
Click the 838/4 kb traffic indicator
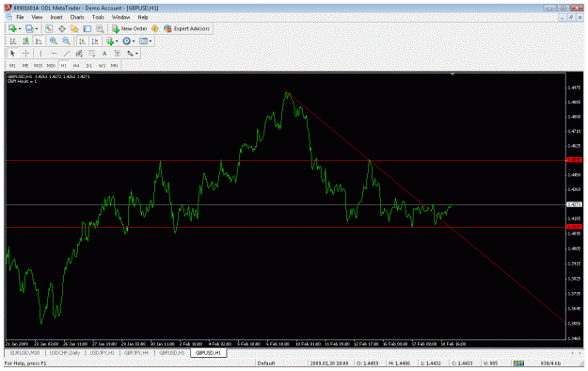coord(550,363)
